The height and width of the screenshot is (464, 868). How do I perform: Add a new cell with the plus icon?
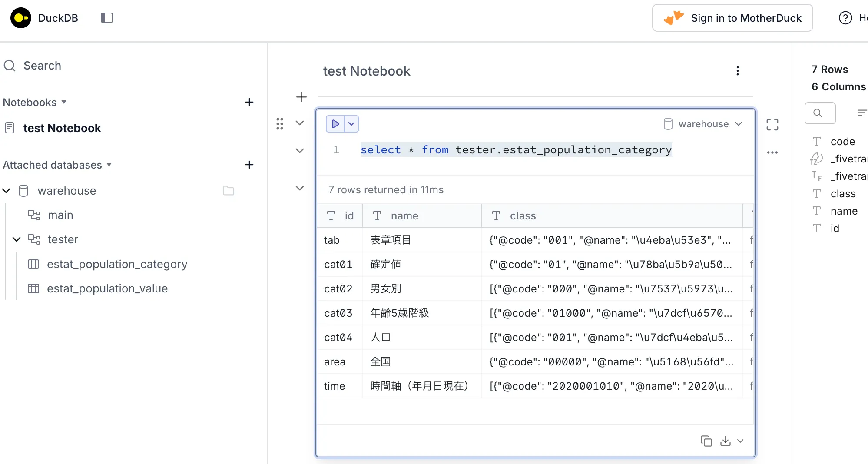301,97
